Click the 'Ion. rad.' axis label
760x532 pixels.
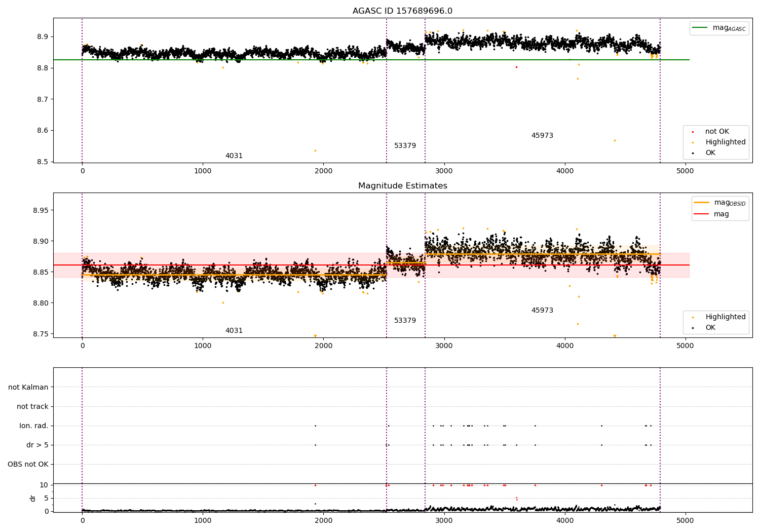(x=34, y=426)
